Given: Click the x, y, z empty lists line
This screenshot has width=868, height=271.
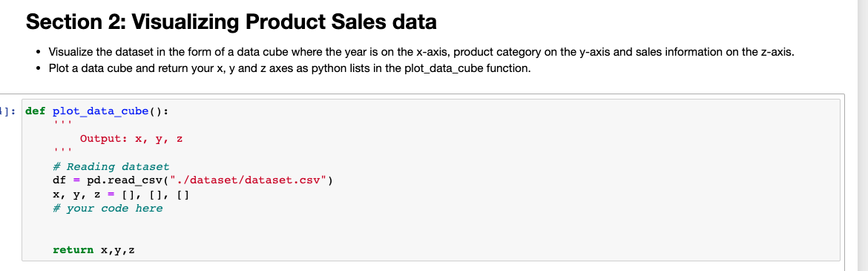Looking at the screenshot, I should tap(121, 195).
